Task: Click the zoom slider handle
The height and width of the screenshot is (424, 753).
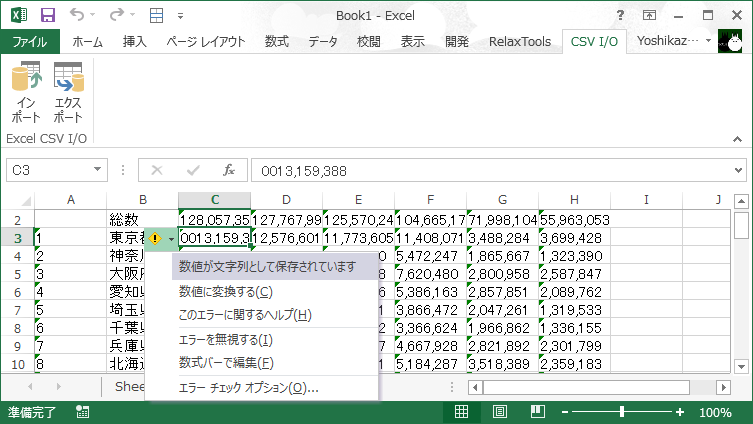Action: (622, 412)
